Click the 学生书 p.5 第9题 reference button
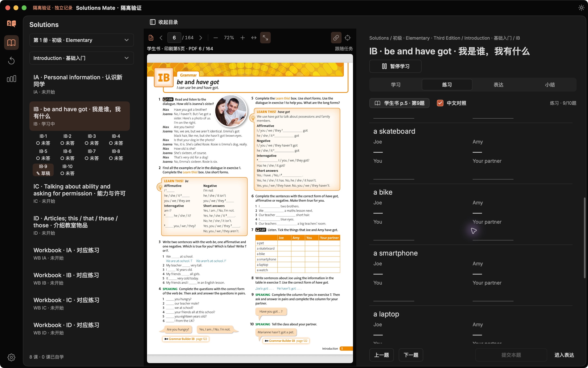 coord(399,103)
